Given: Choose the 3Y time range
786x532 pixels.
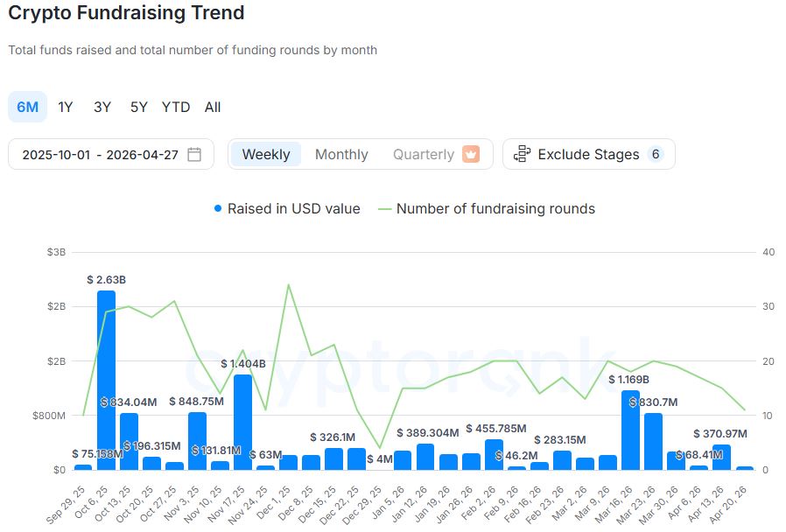Looking at the screenshot, I should click(102, 107).
